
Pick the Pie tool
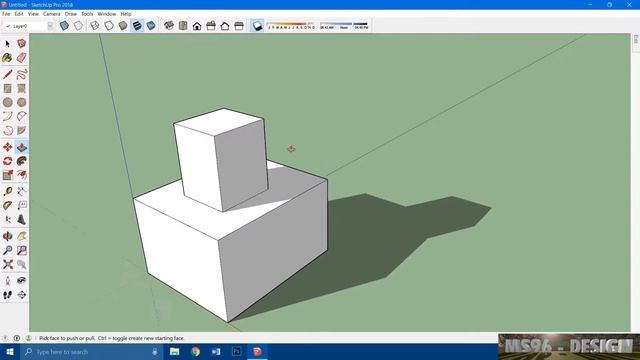click(x=22, y=131)
